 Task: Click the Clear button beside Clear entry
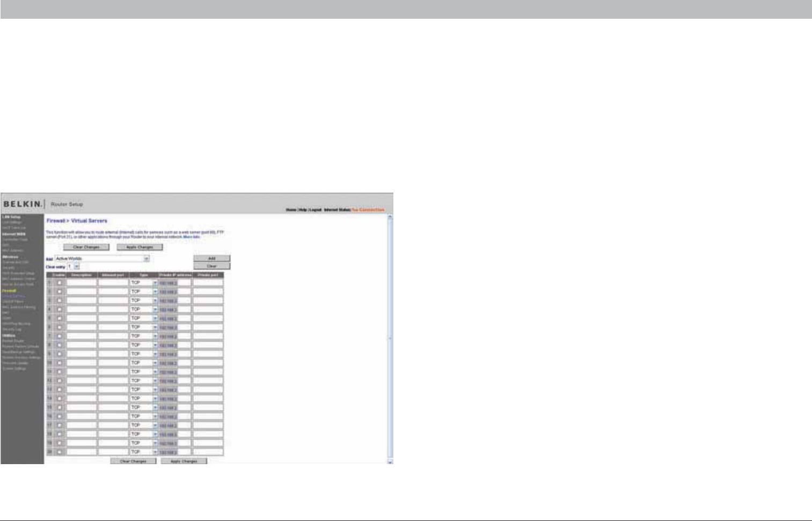212,266
